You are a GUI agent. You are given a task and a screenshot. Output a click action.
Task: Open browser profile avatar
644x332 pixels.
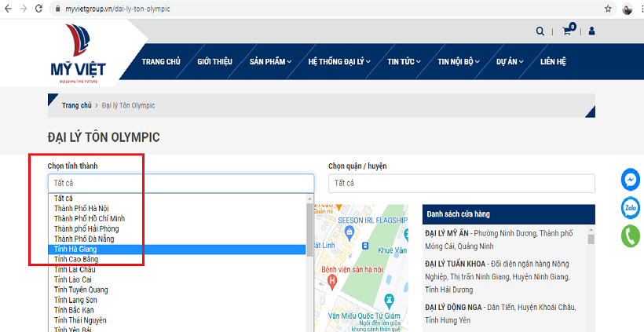tap(627, 9)
